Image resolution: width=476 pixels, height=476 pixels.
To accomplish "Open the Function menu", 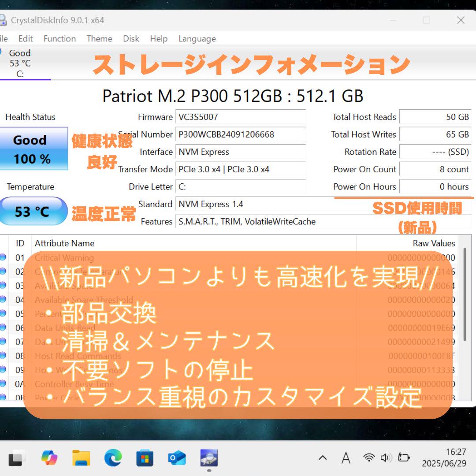I will pos(59,38).
